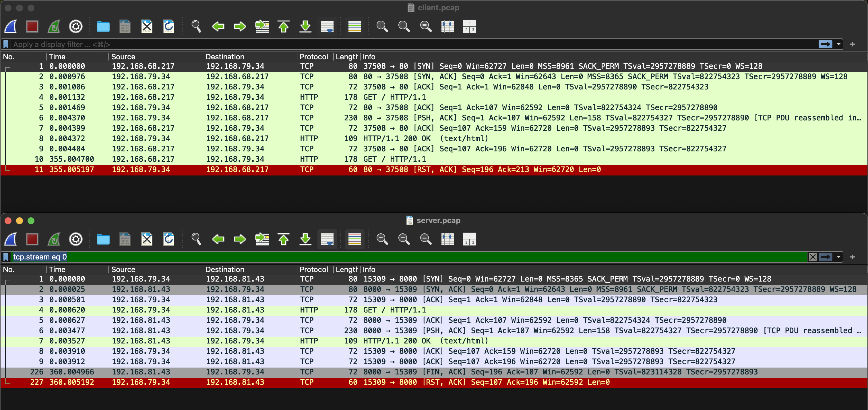This screenshot has width=868, height=410.
Task: Open filter history dropdown in server.pcap
Action: [839, 257]
